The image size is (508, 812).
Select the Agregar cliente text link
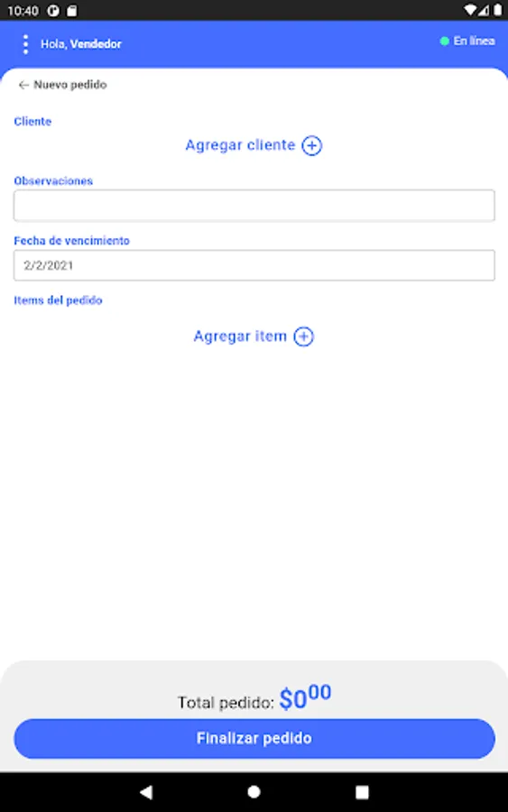point(240,145)
